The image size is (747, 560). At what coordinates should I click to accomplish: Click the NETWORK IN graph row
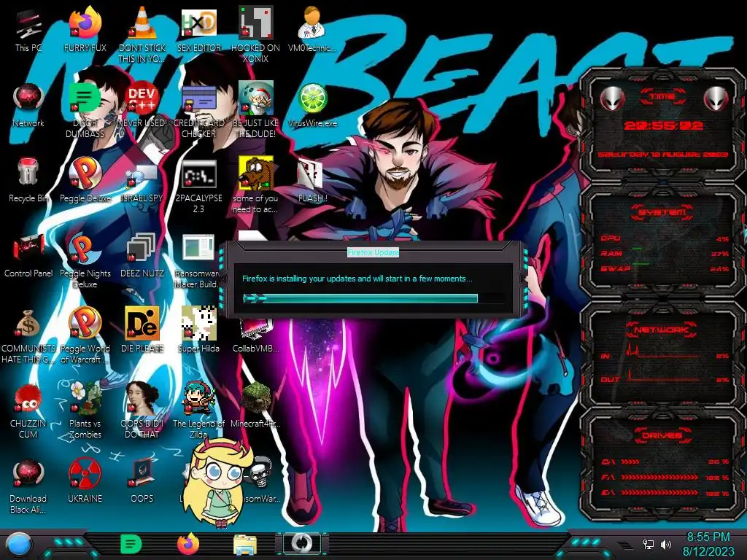tap(664, 352)
